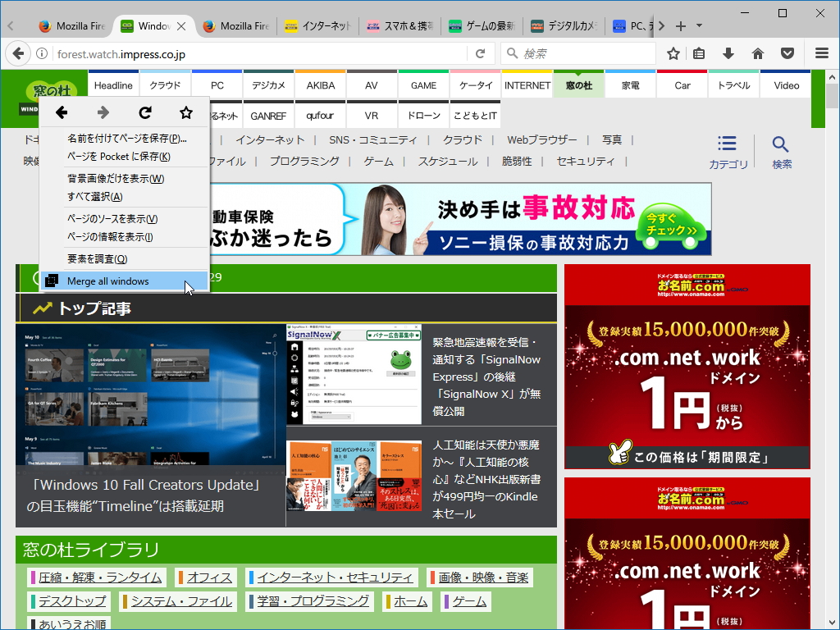Open the Downloads arrow icon
The image size is (840, 630).
729,52
